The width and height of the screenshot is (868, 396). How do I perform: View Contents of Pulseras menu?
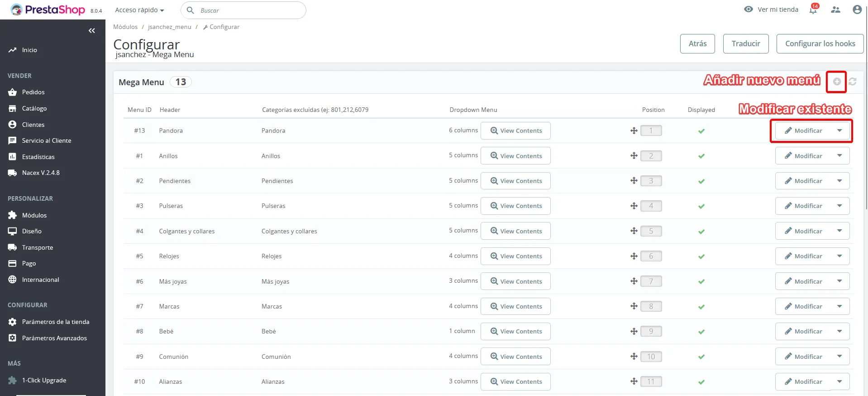point(515,206)
